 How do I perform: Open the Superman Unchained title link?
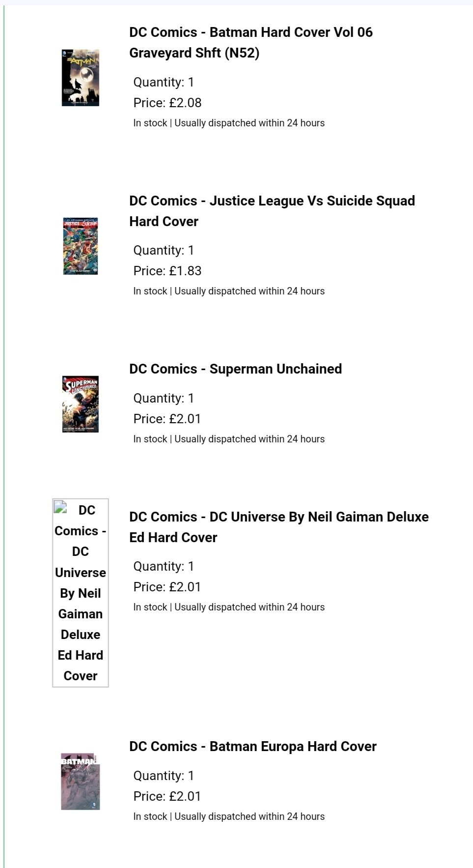click(236, 369)
